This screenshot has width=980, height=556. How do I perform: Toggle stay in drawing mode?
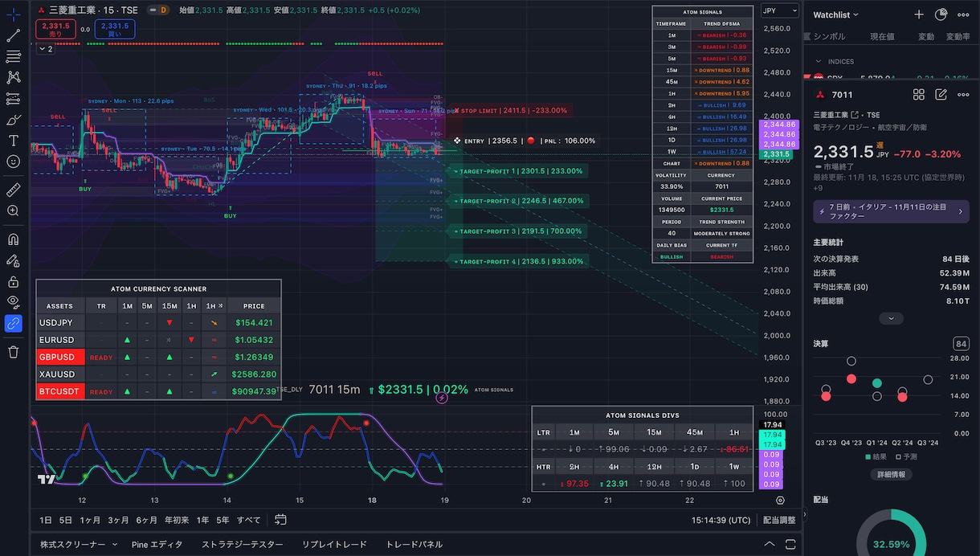(x=13, y=260)
